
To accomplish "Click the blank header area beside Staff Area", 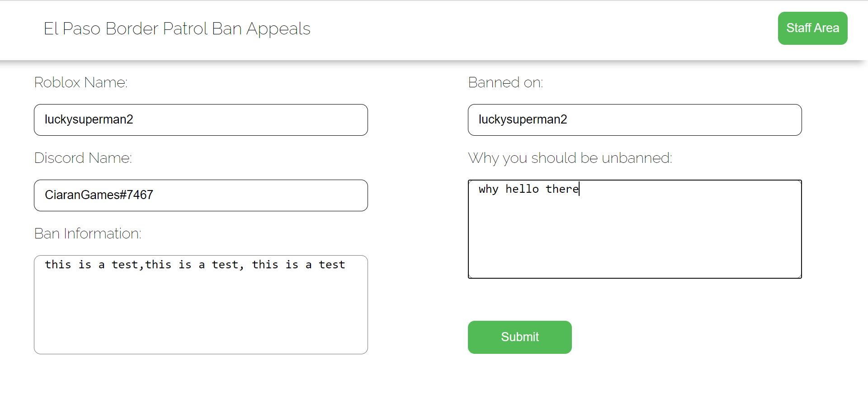I will tap(542, 29).
